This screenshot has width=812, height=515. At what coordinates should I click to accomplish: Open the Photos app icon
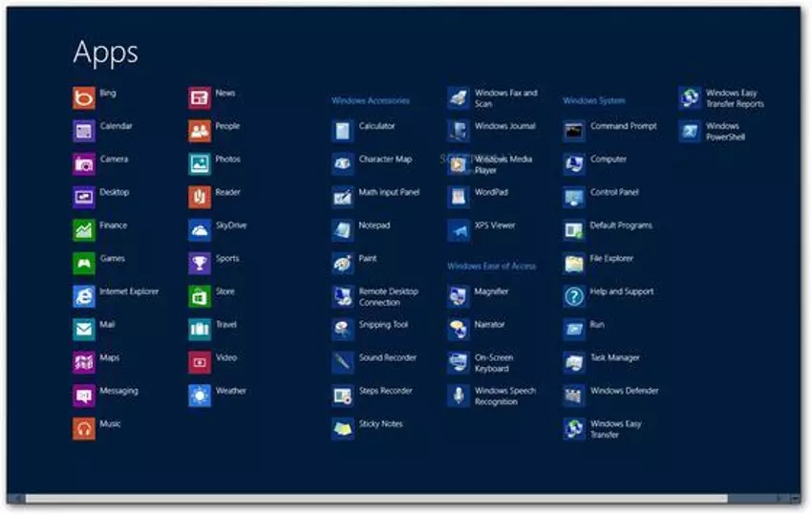[200, 164]
